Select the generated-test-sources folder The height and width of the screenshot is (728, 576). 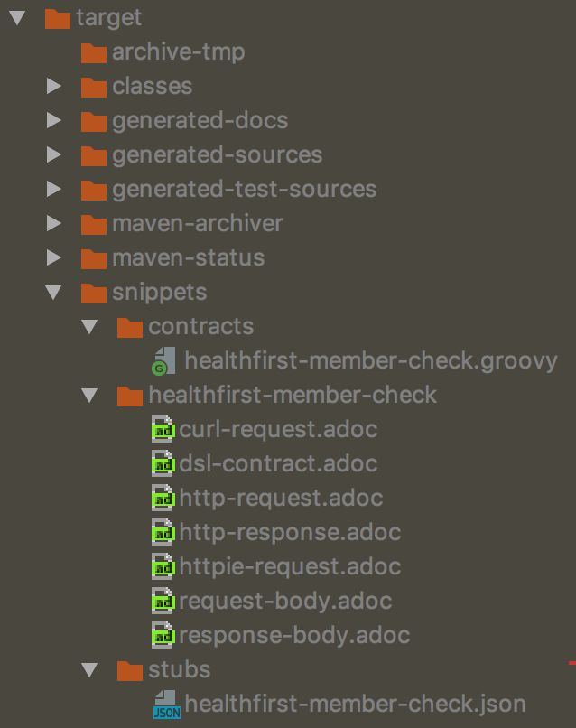point(244,190)
